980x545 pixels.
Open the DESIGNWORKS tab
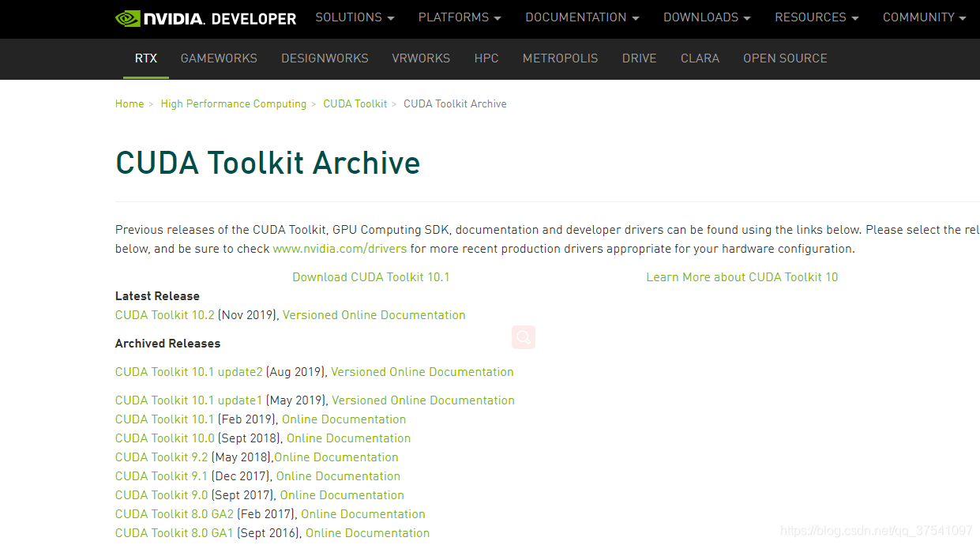(x=325, y=58)
